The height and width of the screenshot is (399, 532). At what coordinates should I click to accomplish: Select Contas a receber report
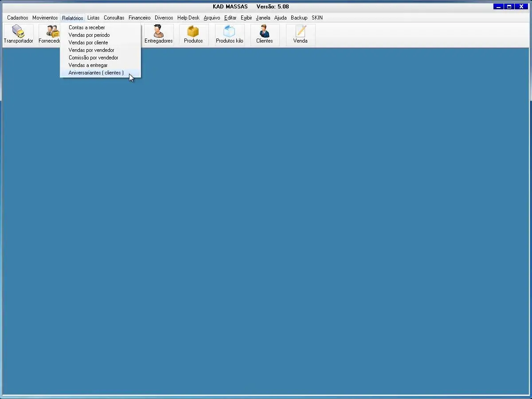87,27
